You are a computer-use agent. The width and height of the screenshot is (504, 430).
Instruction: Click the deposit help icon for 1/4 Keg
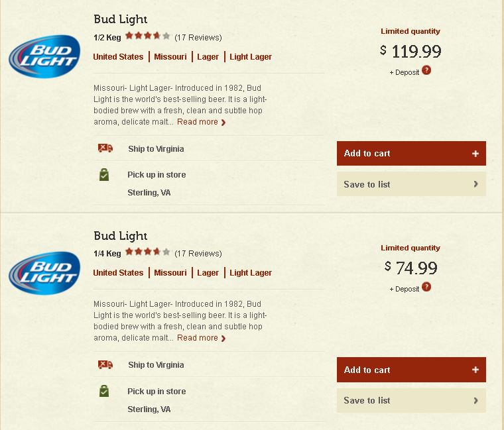[x=426, y=287]
